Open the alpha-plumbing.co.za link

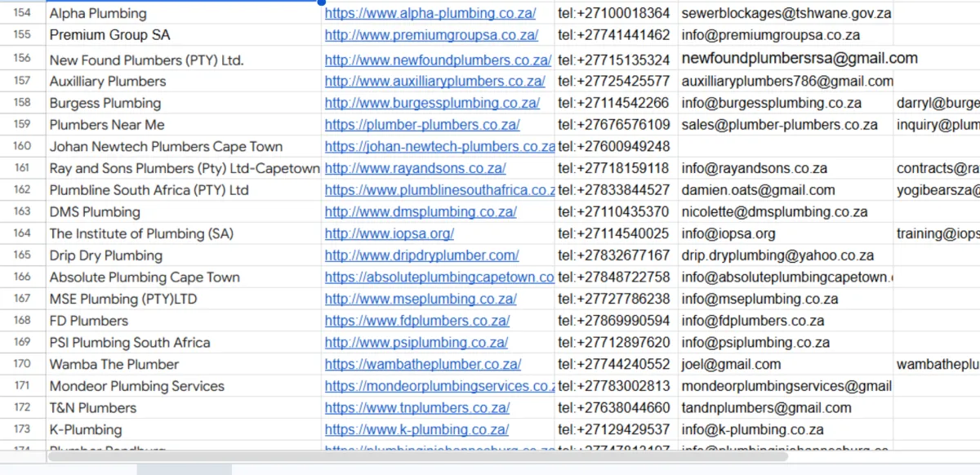click(x=430, y=14)
